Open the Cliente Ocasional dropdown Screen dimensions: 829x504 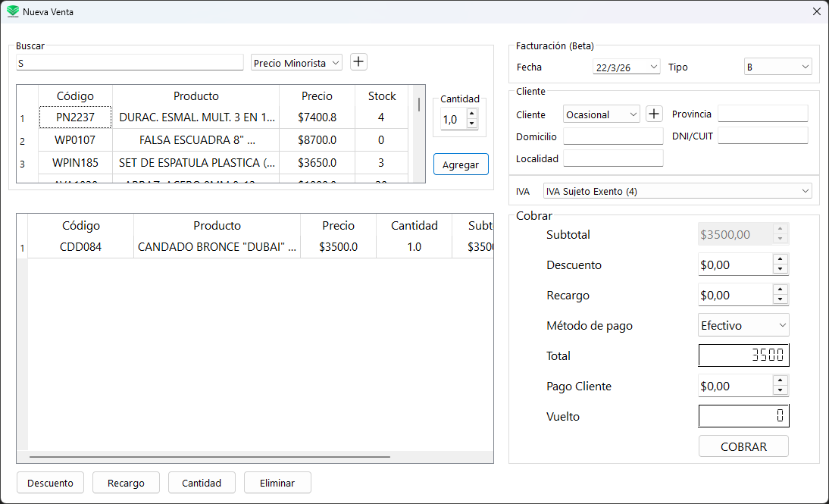601,114
